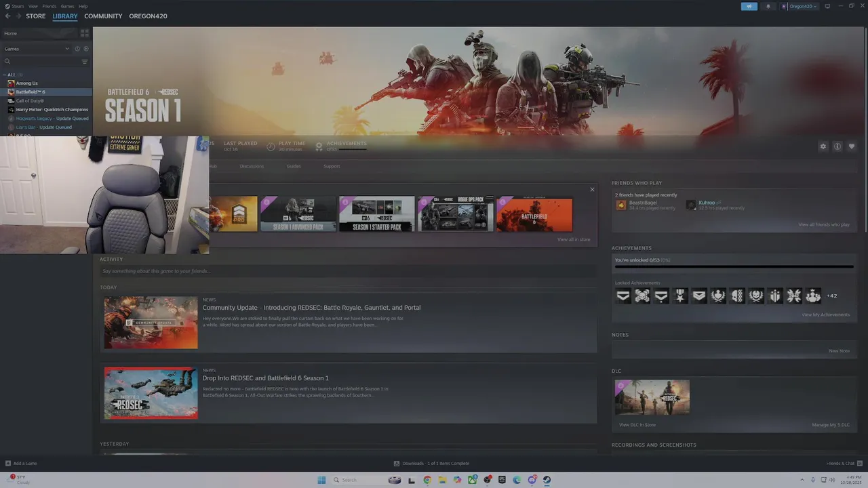Click Manage My 5 DLC link

point(831,425)
